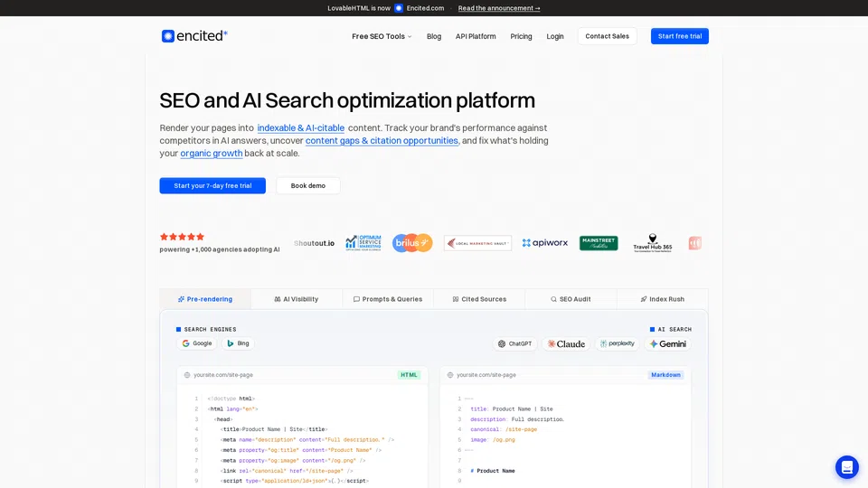Click the Mainstreet green logo
The height and width of the screenshot is (488, 868).
pos(599,243)
